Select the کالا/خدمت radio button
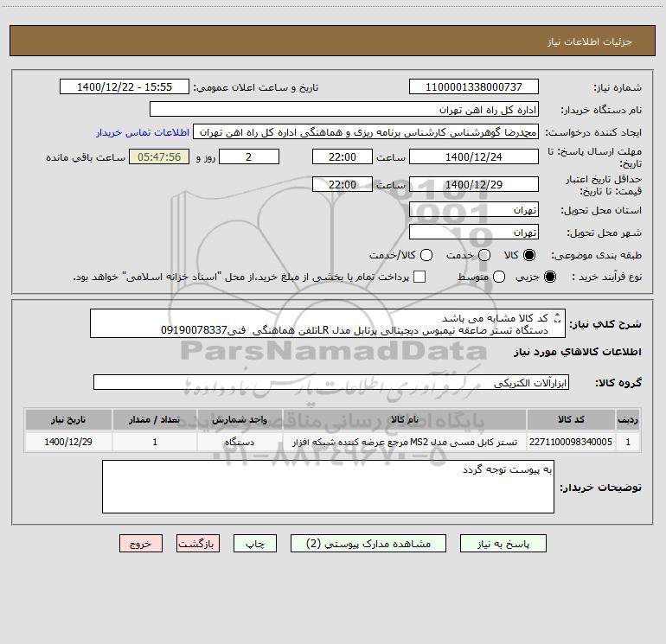 pos(426,255)
